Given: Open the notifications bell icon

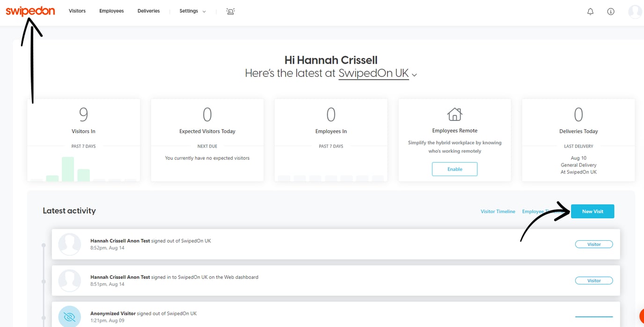Looking at the screenshot, I should tap(590, 12).
